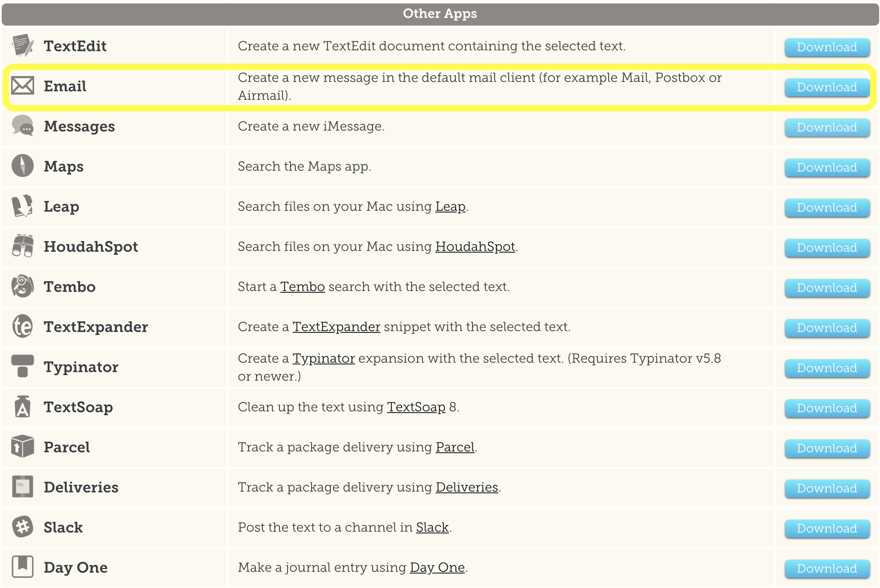This screenshot has width=880, height=588.
Task: Download the Day One extension
Action: [x=827, y=568]
